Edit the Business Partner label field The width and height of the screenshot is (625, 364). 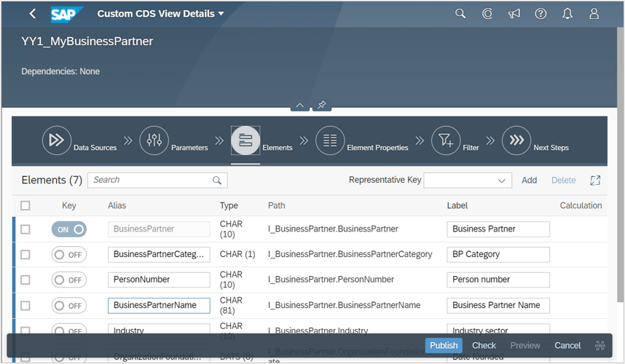pyautogui.click(x=498, y=229)
